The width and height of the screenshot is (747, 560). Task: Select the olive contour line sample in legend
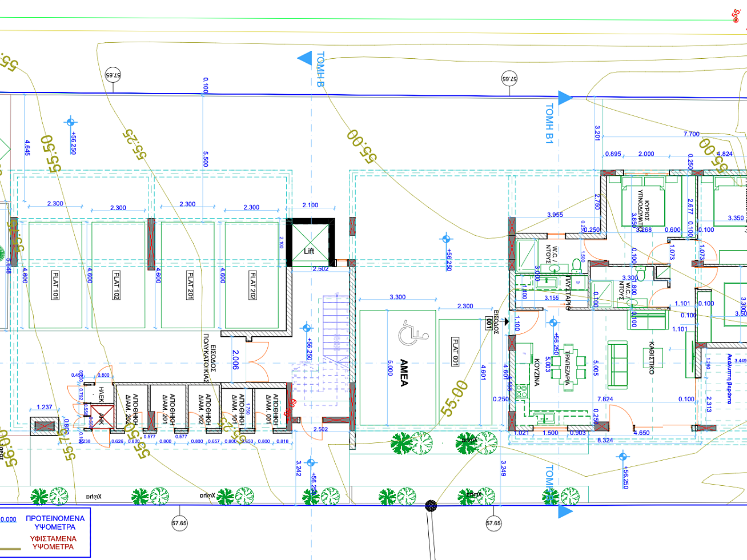11,549
